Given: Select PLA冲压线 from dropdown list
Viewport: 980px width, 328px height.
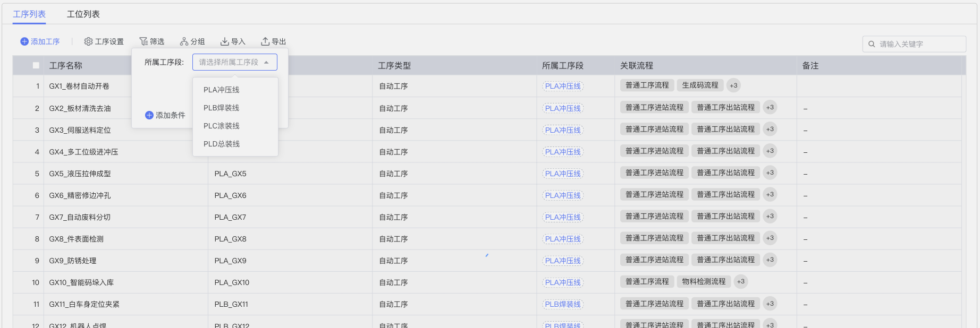Looking at the screenshot, I should pos(222,90).
